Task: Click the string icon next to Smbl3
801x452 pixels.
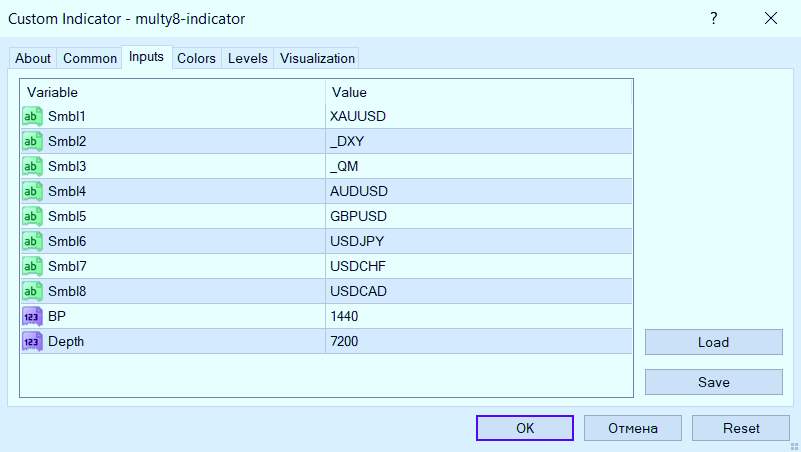Action: click(31, 166)
